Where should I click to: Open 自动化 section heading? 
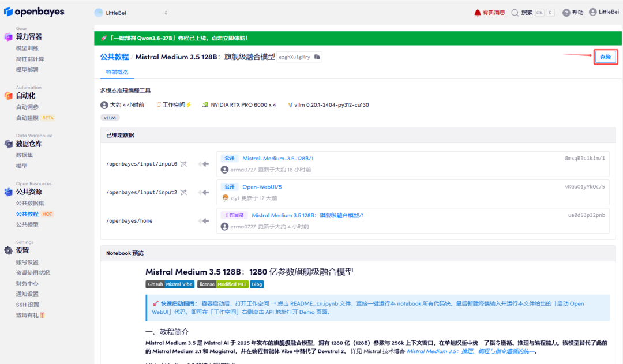25,95
